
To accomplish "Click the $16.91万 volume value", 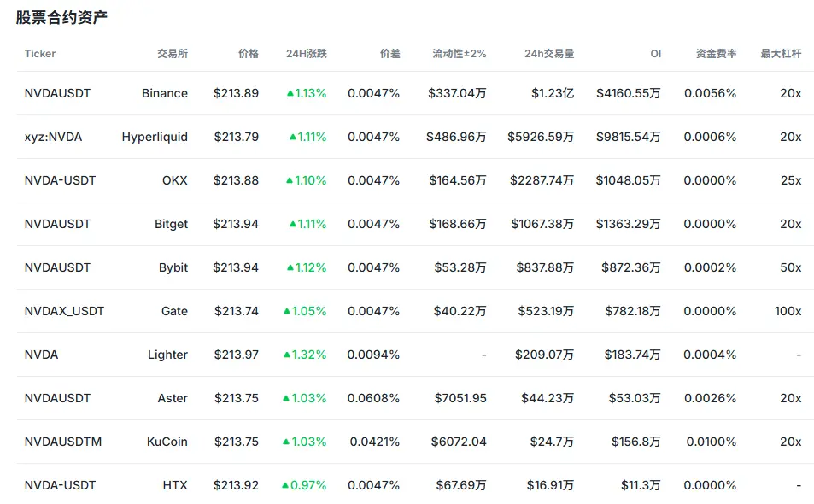I will [550, 486].
